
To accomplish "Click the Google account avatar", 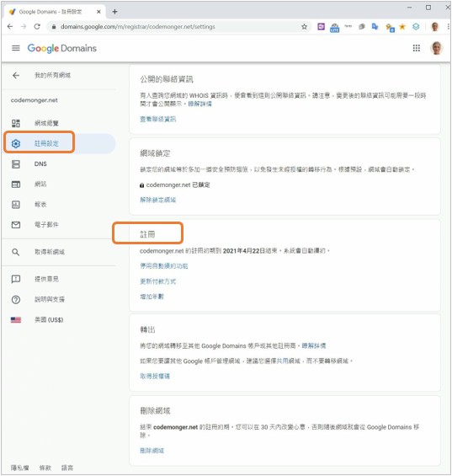I will coord(437,48).
